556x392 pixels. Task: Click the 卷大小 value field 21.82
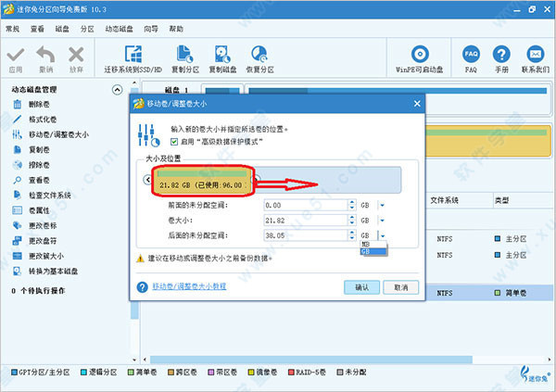pos(306,221)
